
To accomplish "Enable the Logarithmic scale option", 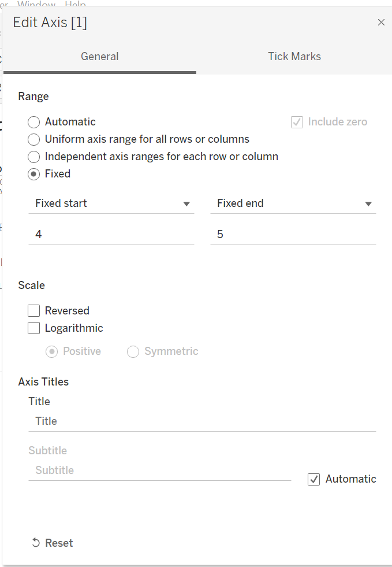I will [x=33, y=328].
